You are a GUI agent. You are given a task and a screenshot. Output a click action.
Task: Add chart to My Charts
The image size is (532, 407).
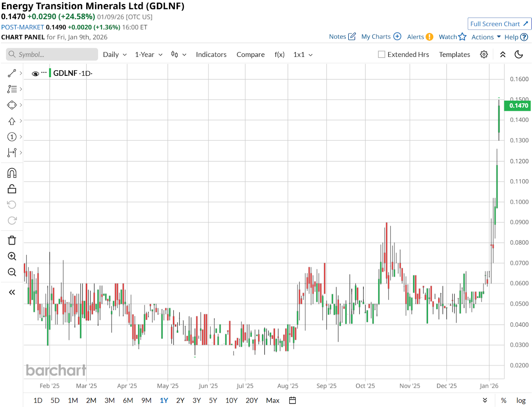[381, 37]
